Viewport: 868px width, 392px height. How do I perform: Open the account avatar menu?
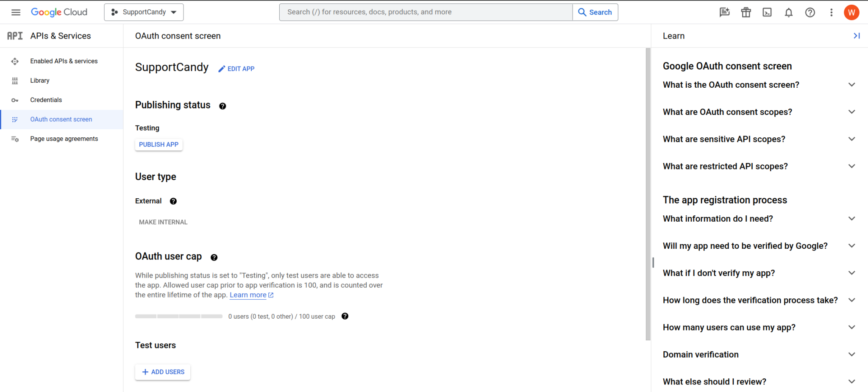[852, 12]
